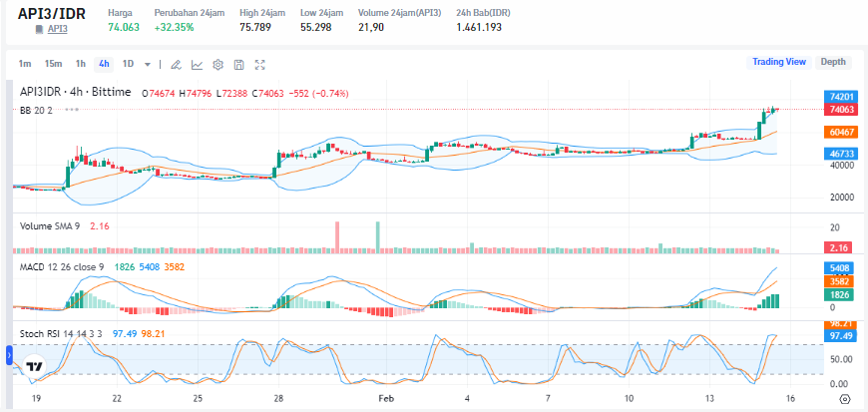This screenshot has width=868, height=412.
Task: Click the High 24jam value 75.789
Action: pos(255,27)
